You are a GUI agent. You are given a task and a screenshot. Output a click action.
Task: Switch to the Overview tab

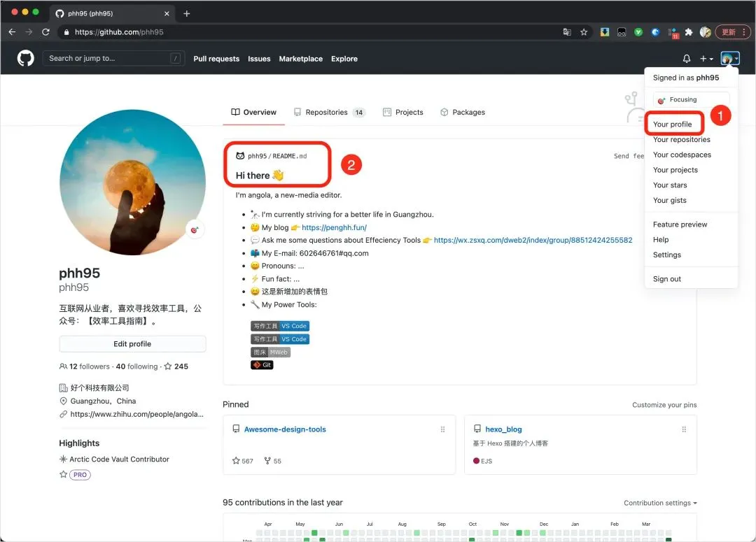click(x=253, y=113)
